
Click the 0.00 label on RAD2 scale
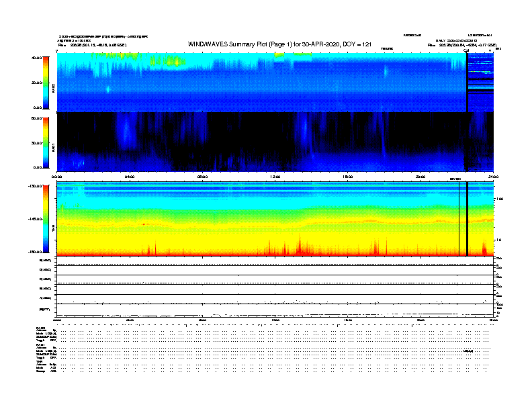click(x=38, y=107)
